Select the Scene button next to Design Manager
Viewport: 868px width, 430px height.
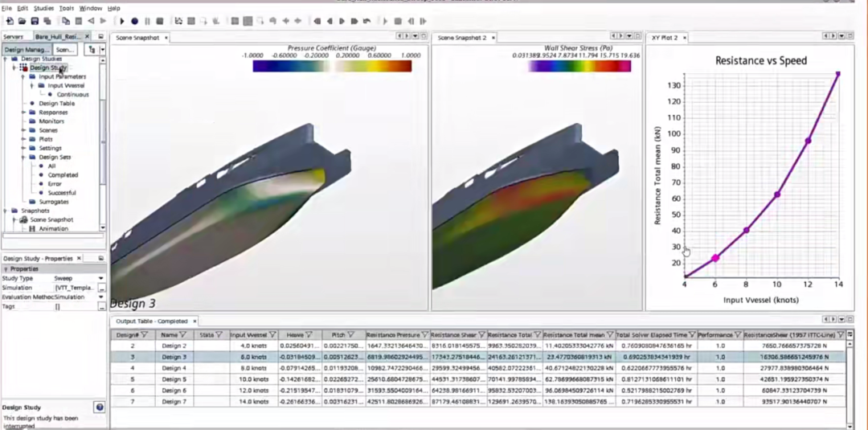(65, 50)
